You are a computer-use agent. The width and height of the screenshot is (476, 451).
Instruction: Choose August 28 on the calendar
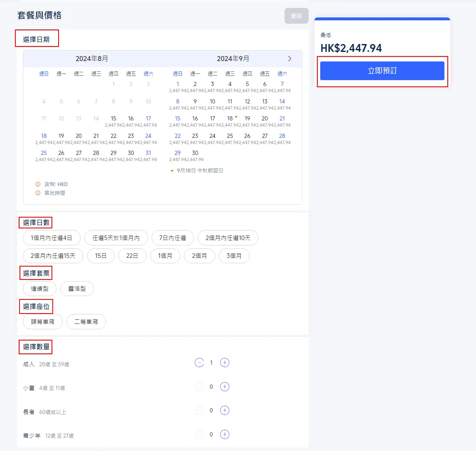96,156
